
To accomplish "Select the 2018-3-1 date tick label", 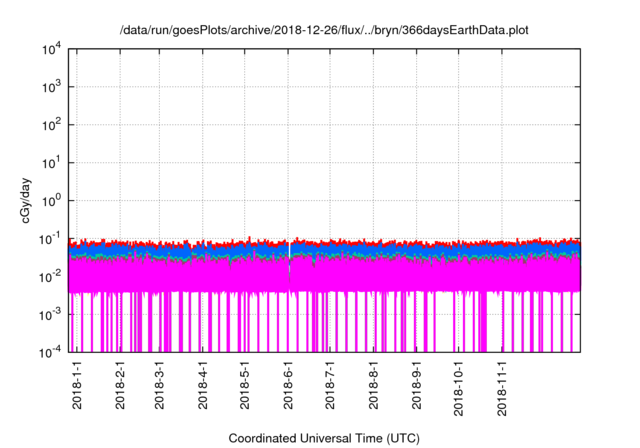I will click(x=159, y=386).
